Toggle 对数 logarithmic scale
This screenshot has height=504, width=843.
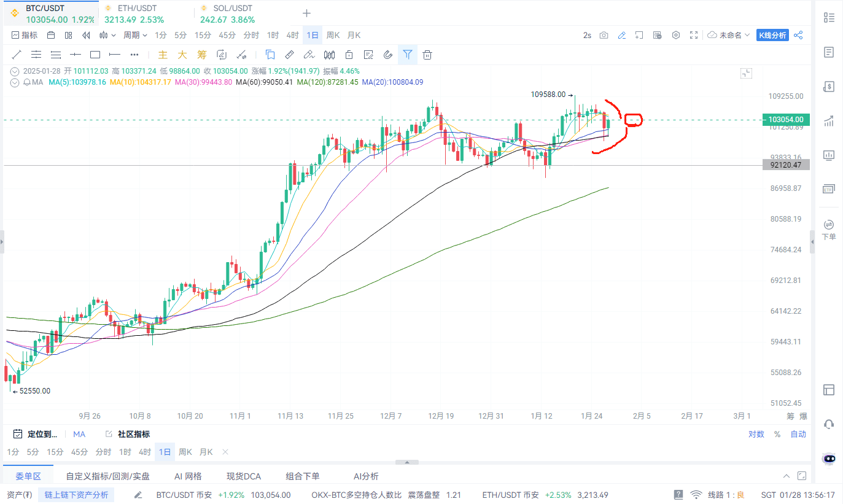pyautogui.click(x=756, y=434)
